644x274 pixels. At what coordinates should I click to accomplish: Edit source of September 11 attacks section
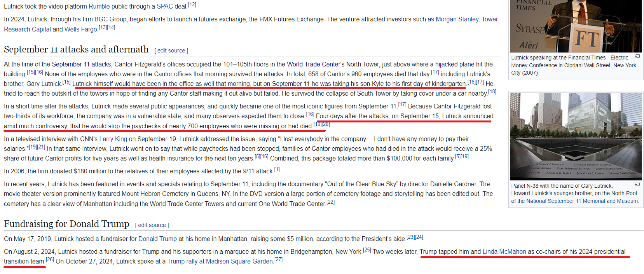click(171, 51)
